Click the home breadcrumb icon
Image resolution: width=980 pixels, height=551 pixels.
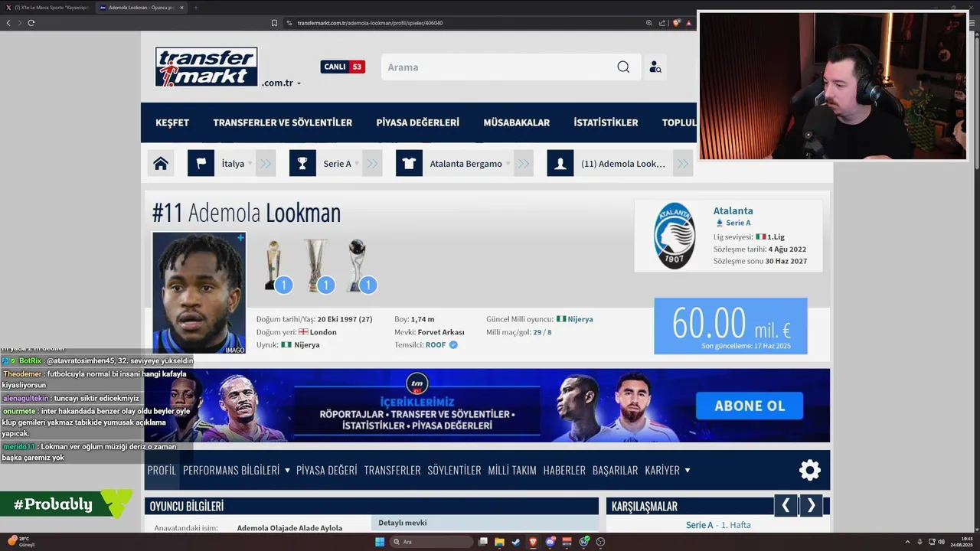pyautogui.click(x=161, y=163)
